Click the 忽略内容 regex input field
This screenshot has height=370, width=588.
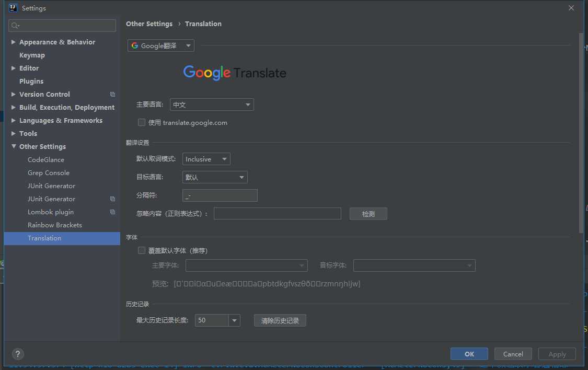point(278,214)
